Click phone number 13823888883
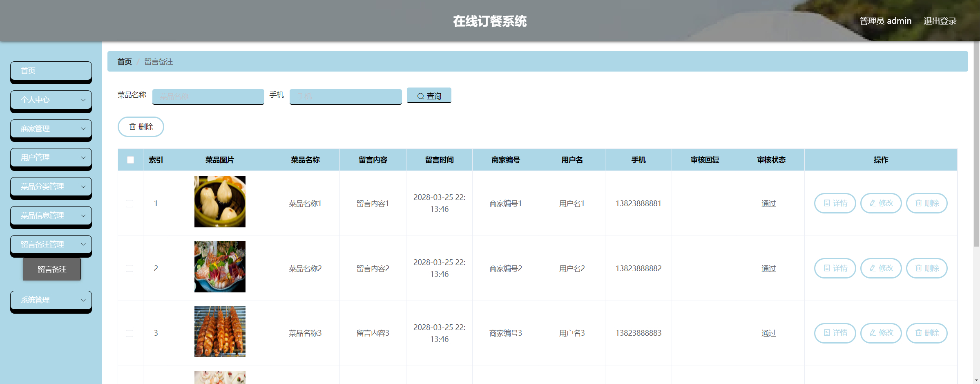Screen dimensions: 980x384 point(638,333)
